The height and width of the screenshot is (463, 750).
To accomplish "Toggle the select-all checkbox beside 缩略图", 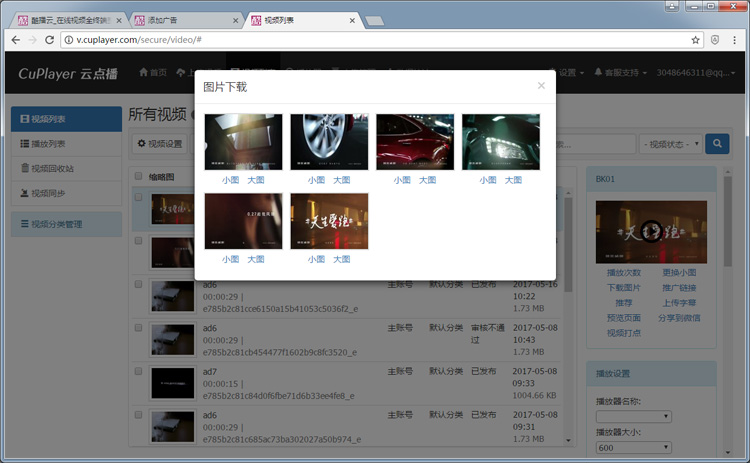I will point(138,176).
